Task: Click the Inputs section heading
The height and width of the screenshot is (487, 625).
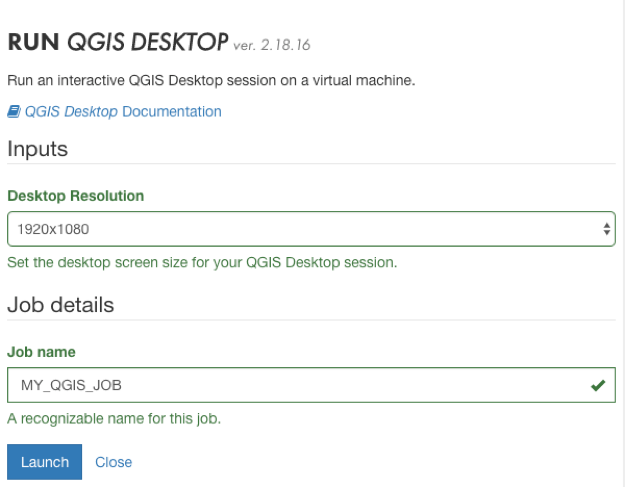Action: coord(37,148)
